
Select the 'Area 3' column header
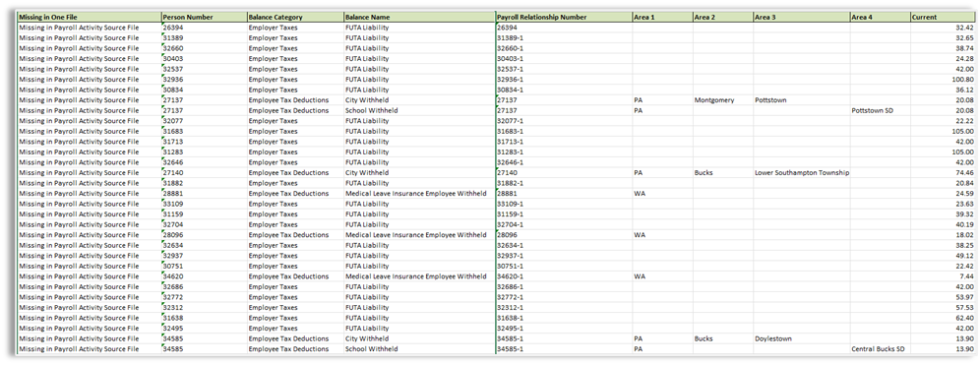click(x=801, y=18)
